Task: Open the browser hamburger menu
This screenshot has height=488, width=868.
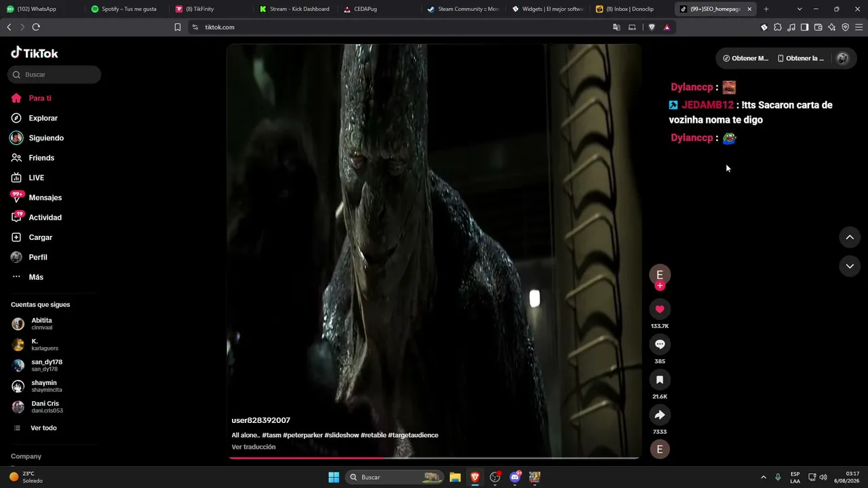Action: [859, 27]
